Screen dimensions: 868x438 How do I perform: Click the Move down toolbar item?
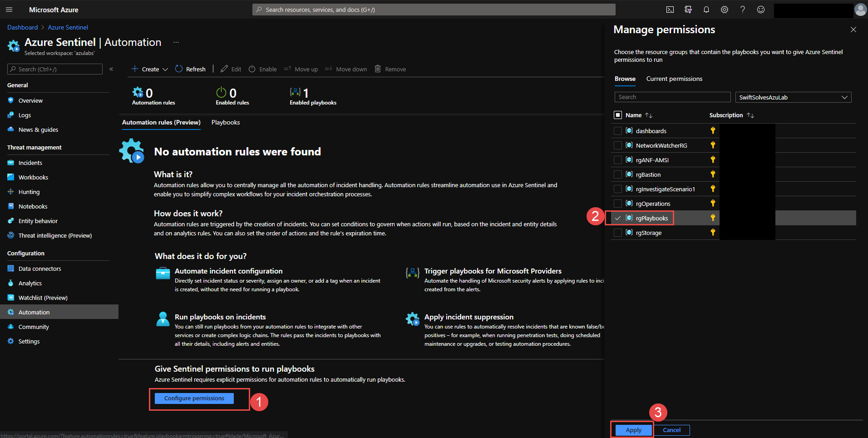pos(346,69)
